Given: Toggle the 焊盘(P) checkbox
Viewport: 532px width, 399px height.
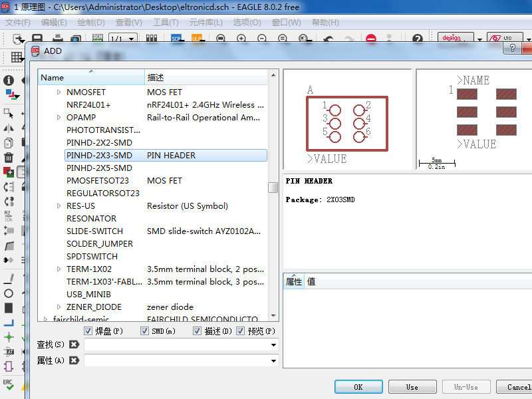Looking at the screenshot, I should 88,331.
